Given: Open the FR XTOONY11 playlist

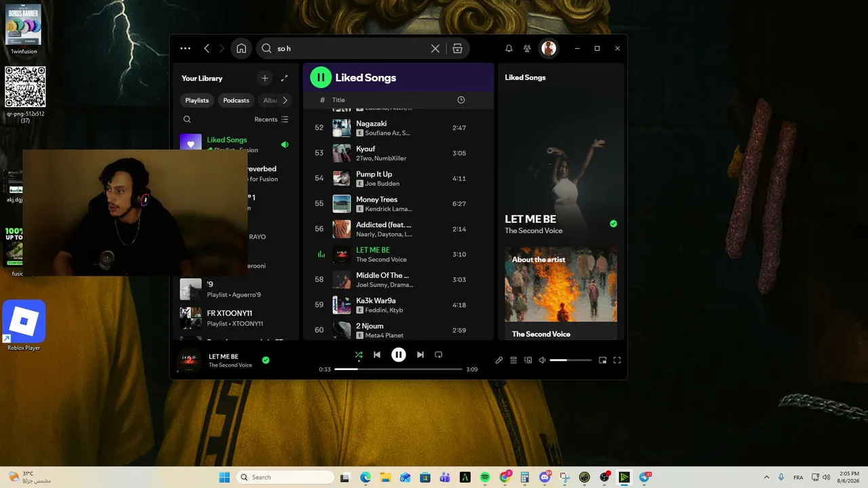Looking at the screenshot, I should 236,318.
